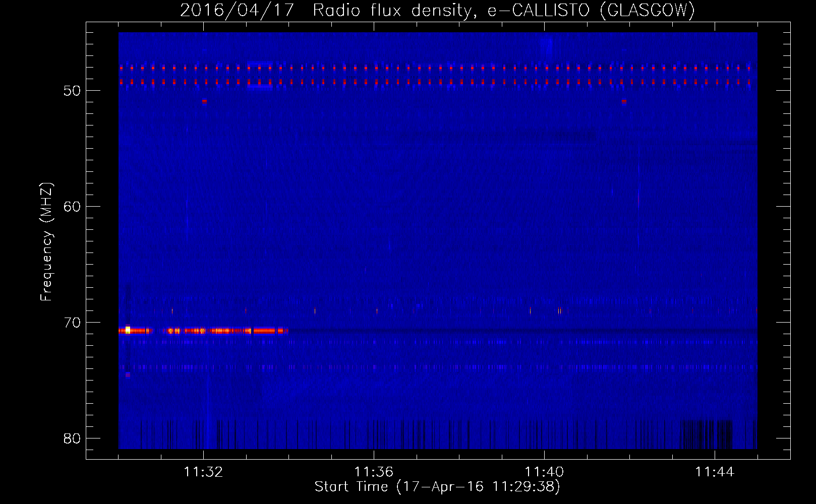Click the '70' frequency tick label

click(x=72, y=323)
